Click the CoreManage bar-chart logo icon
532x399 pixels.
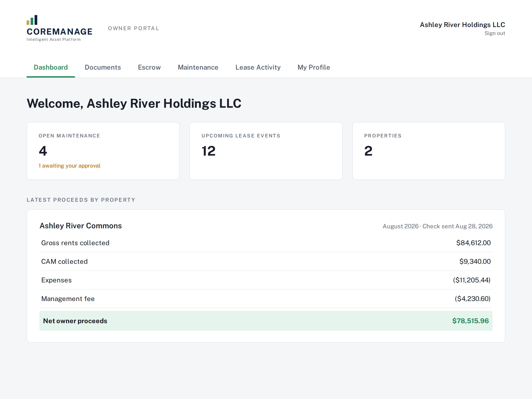coord(32,20)
